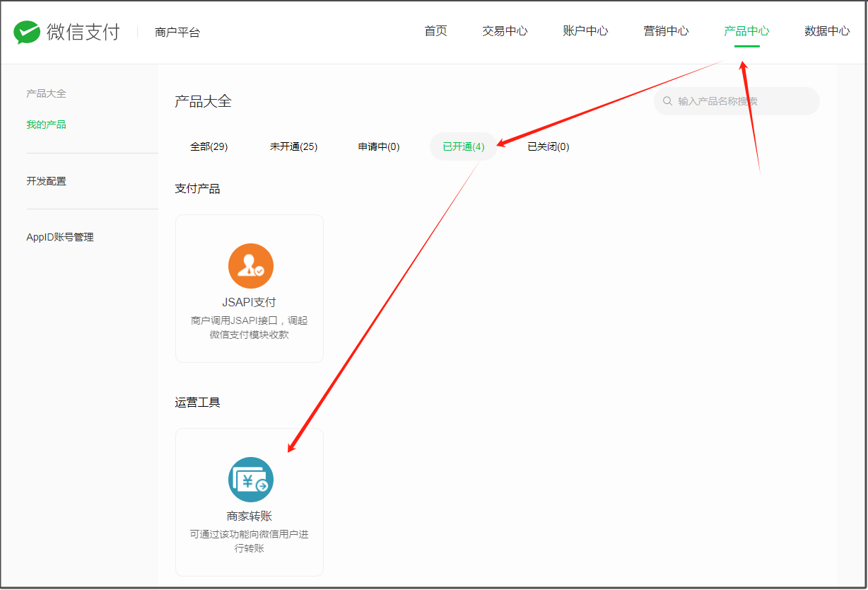Focus the 输入产品名称搜索 search field
Viewport: 868px width, 590px height.
[742, 101]
